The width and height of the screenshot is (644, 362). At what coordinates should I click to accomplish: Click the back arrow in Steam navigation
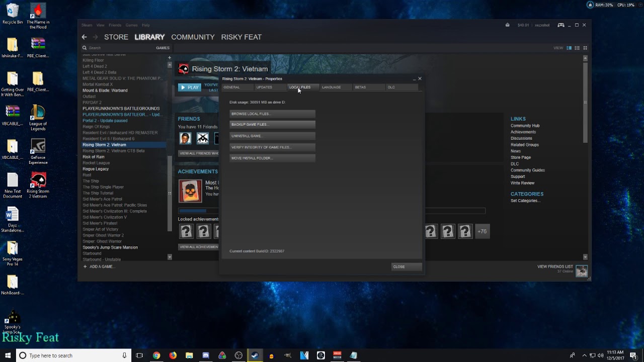[x=84, y=37]
